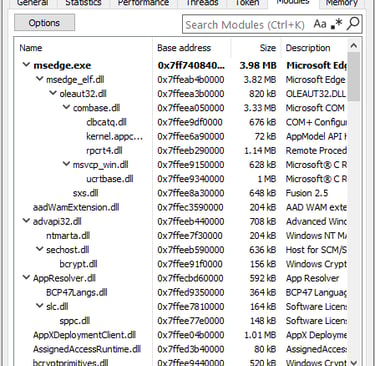This screenshot has width=375, height=366.
Task: Sort by the Name column header
Action: coord(83,48)
